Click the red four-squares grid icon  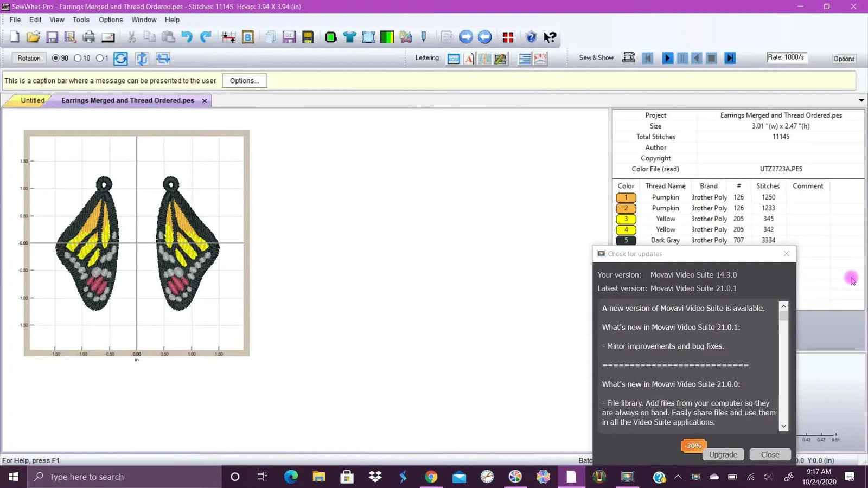tap(508, 37)
